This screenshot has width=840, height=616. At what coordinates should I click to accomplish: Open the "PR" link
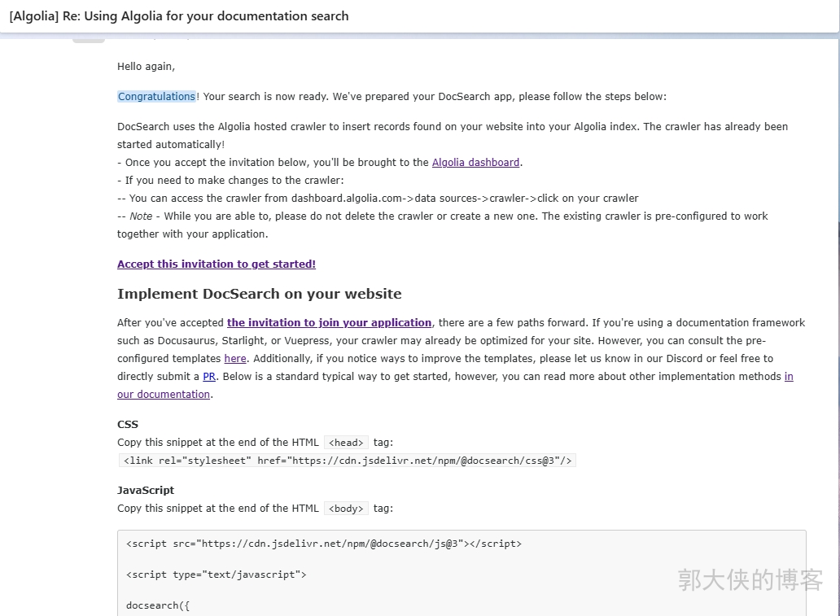(x=209, y=377)
